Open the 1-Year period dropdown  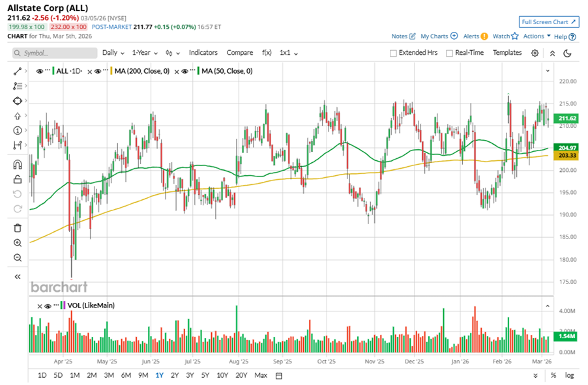pos(145,53)
